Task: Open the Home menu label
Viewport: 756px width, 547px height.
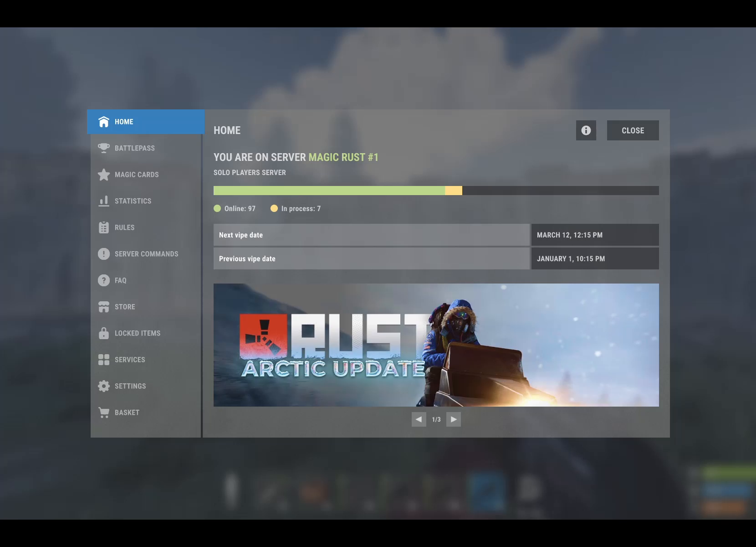Action: (124, 122)
